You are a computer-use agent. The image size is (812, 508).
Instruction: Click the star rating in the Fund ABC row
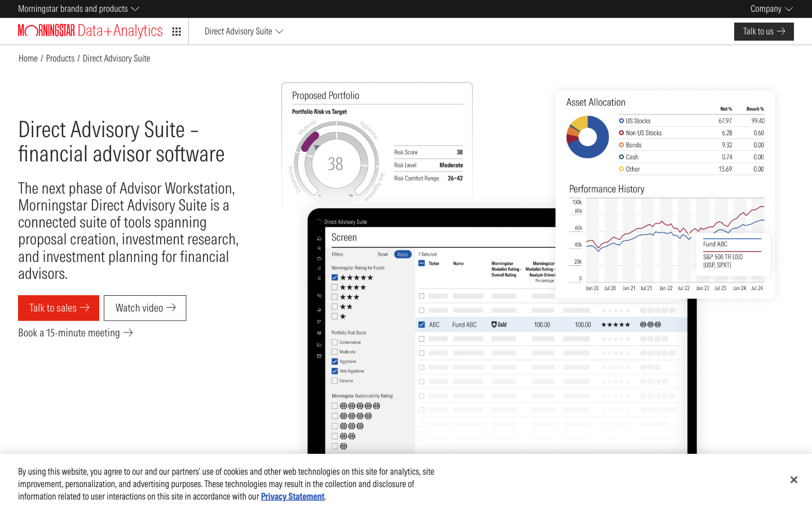(x=616, y=325)
